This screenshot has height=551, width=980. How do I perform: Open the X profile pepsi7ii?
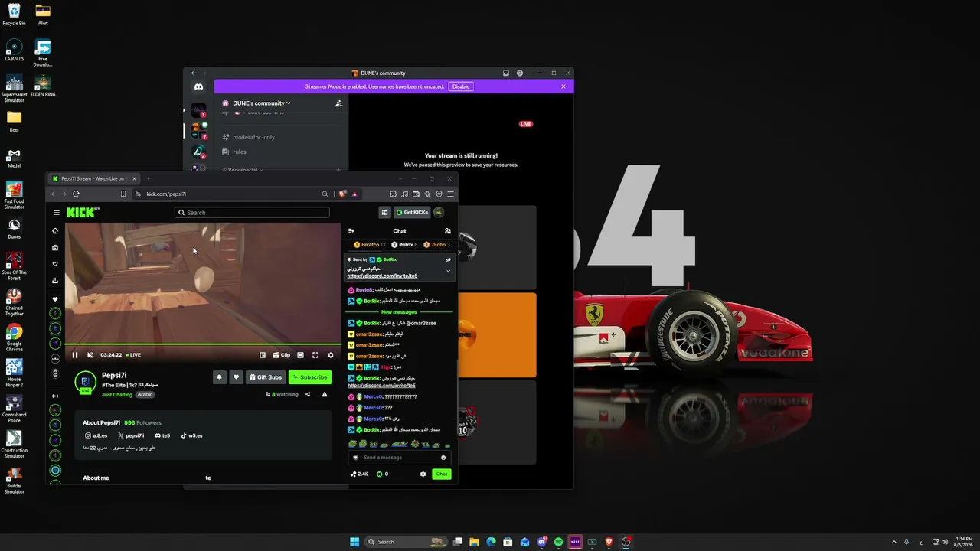click(131, 435)
